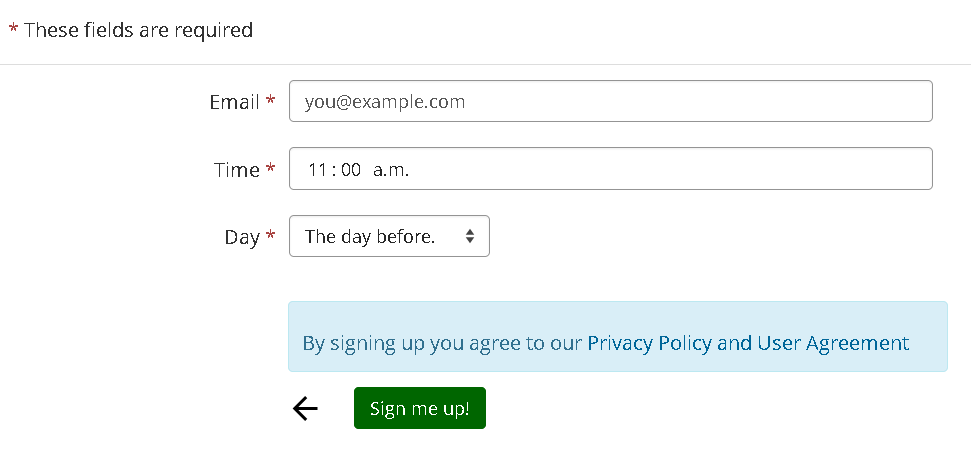The width and height of the screenshot is (971, 454).
Task: Click the back arrow icon
Action: pos(305,408)
